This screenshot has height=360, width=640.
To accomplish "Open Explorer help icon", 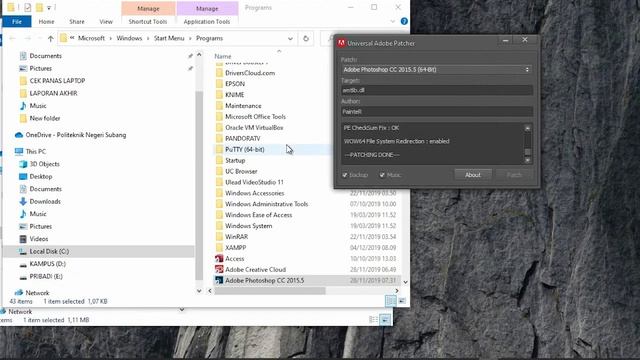I will 404,21.
